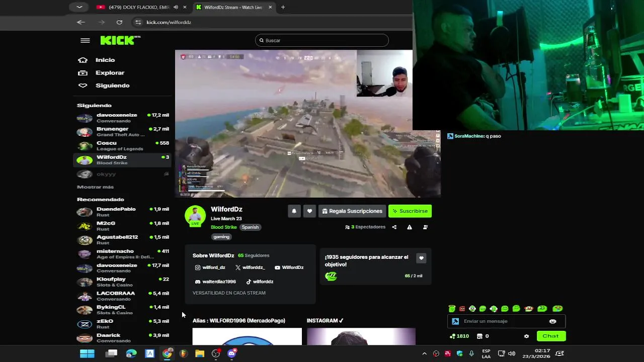Open the WilfordDz YouTube link
Viewport: 644px width, 362px height.
[289, 267]
